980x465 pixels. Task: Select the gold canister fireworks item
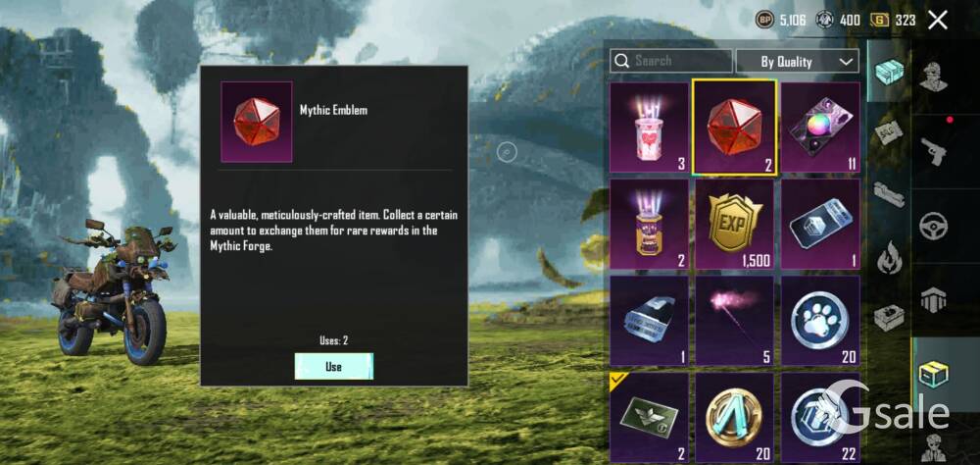(x=650, y=225)
